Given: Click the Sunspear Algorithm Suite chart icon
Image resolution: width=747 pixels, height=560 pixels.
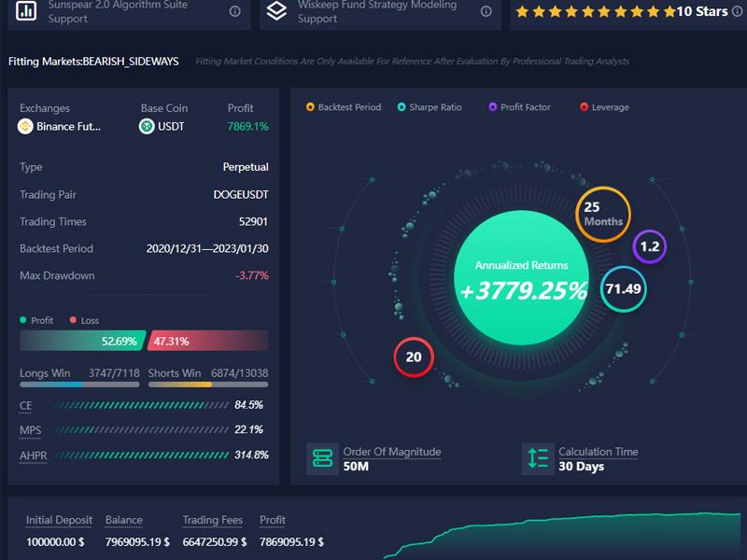Looking at the screenshot, I should (x=27, y=11).
